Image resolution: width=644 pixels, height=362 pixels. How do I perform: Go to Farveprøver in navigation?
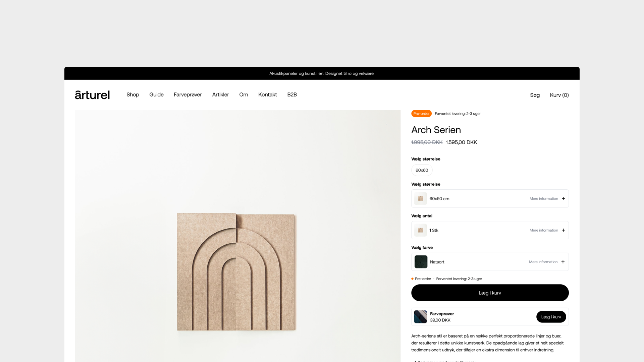pyautogui.click(x=187, y=95)
